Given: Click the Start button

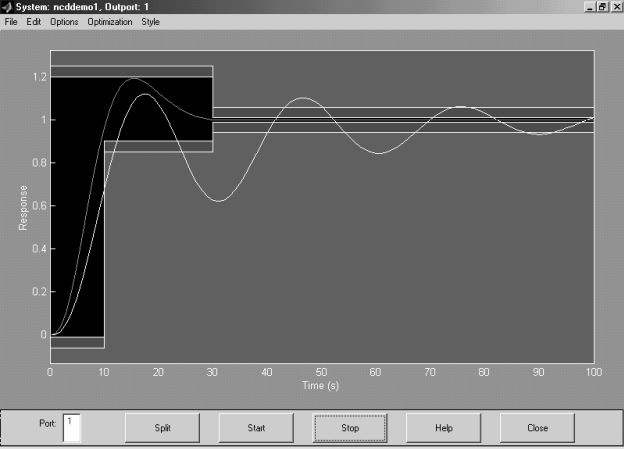Looking at the screenshot, I should pyautogui.click(x=256, y=428).
